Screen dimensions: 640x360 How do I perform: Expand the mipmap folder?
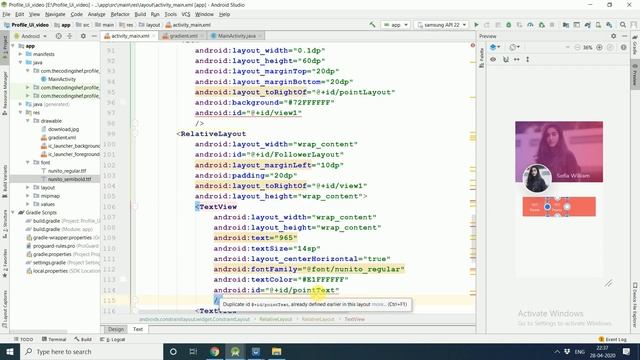click(28, 196)
